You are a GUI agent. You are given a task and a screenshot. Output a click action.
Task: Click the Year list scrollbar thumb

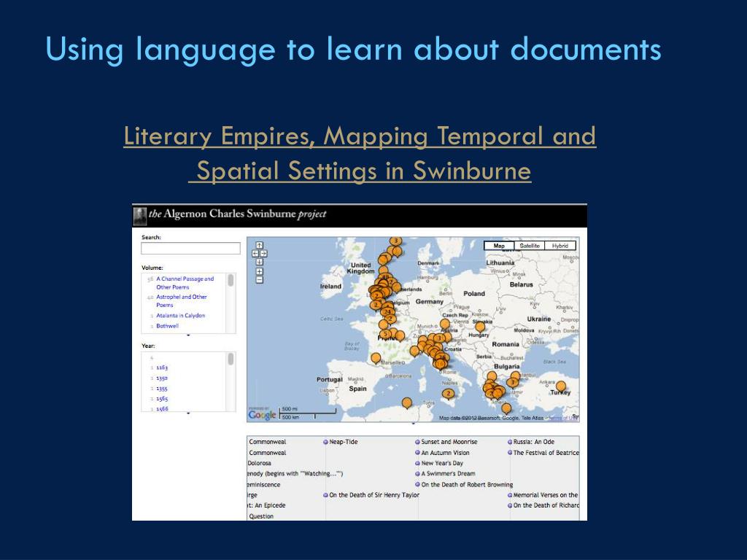click(231, 359)
